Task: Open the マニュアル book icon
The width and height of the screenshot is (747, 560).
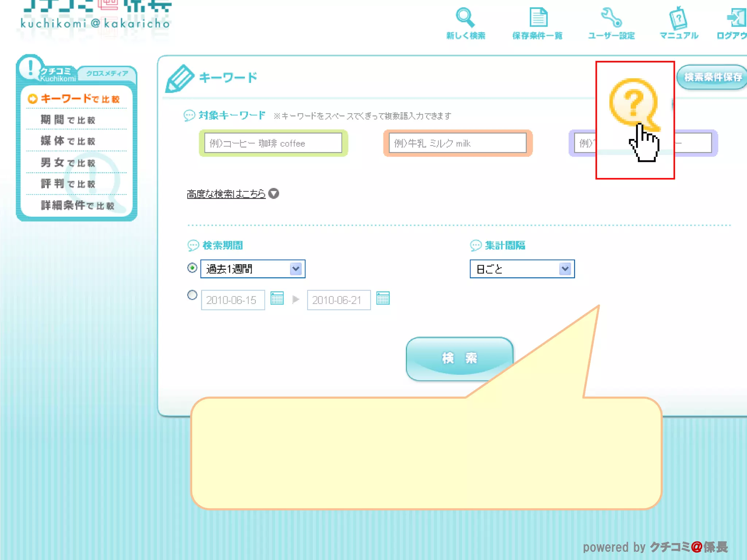Action: (x=678, y=18)
